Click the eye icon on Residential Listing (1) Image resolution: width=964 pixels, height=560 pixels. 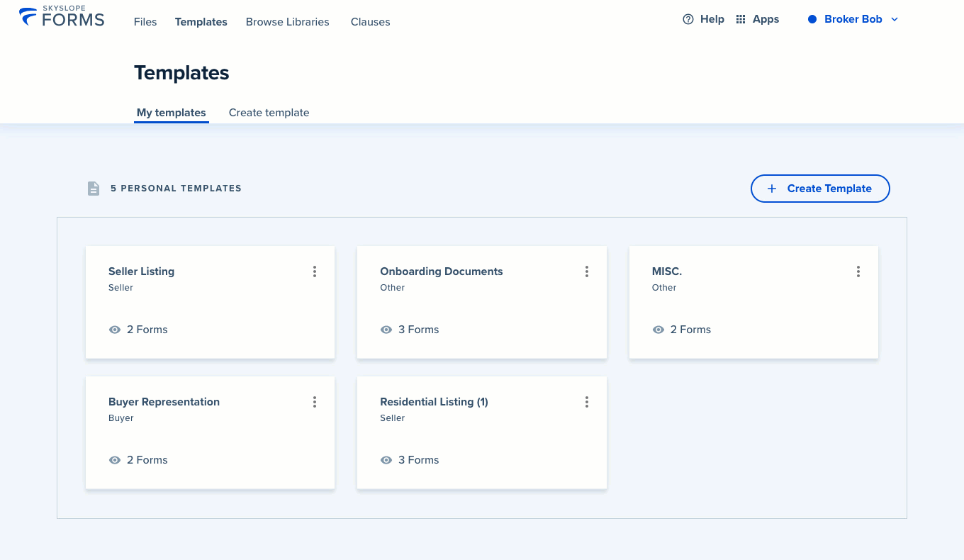pos(386,460)
